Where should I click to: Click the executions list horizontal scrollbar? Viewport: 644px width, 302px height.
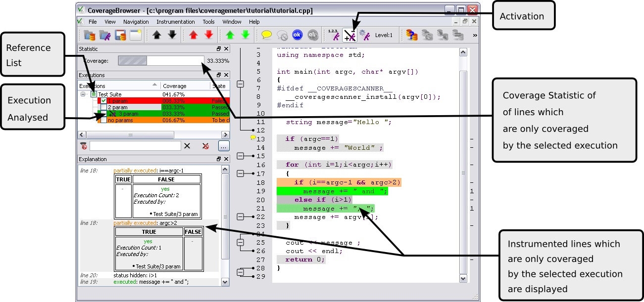click(130, 135)
